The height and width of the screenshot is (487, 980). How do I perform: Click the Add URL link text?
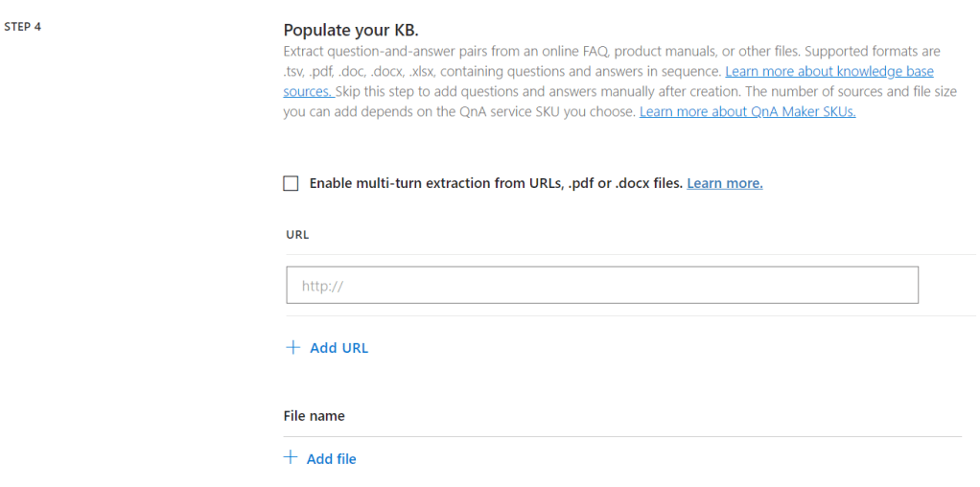click(338, 348)
